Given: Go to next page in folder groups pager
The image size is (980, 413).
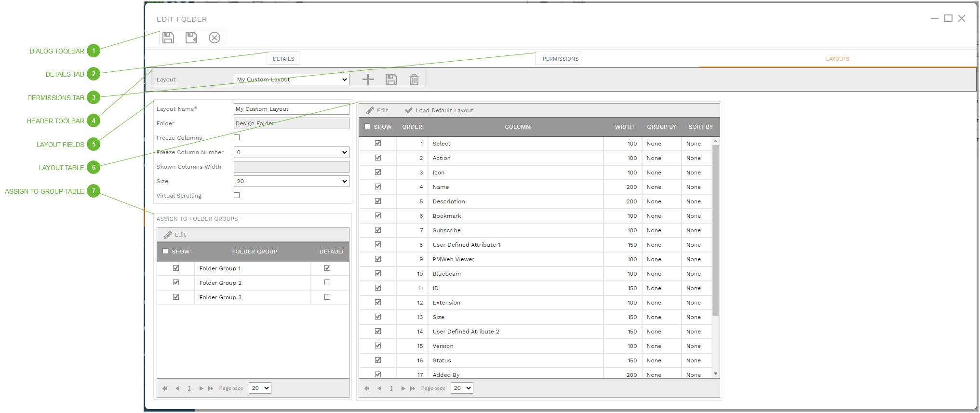Looking at the screenshot, I should [201, 388].
